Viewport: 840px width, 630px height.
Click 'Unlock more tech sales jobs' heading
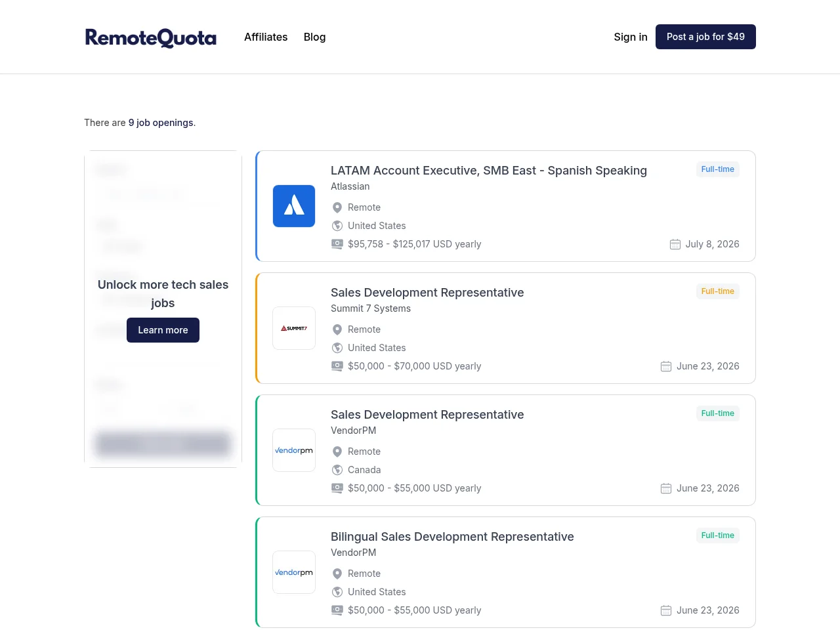163,293
